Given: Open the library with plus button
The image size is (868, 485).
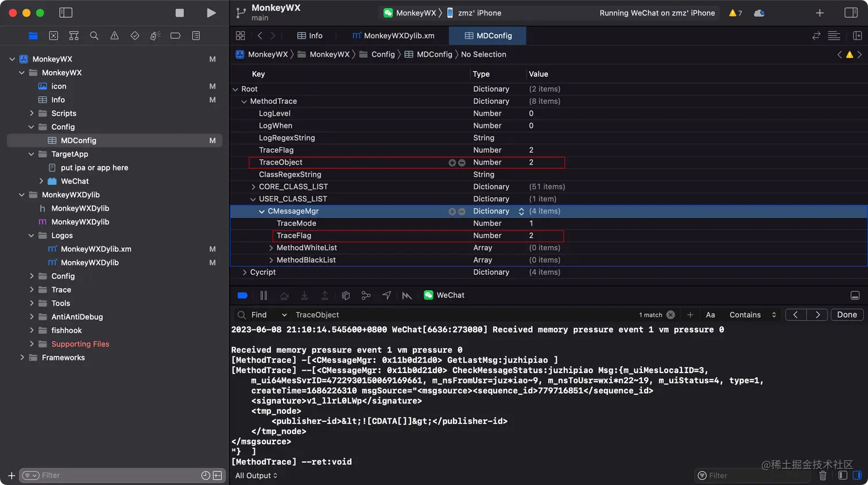Looking at the screenshot, I should (x=820, y=13).
